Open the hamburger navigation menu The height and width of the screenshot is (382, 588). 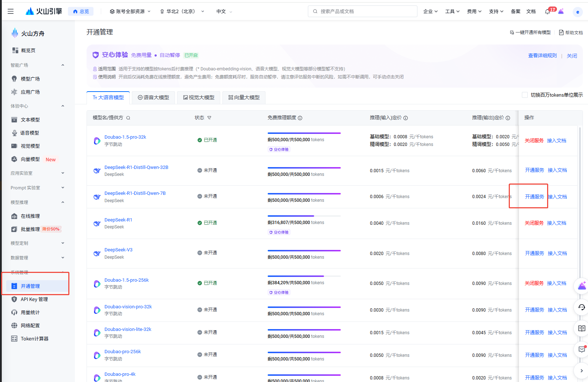(x=11, y=11)
